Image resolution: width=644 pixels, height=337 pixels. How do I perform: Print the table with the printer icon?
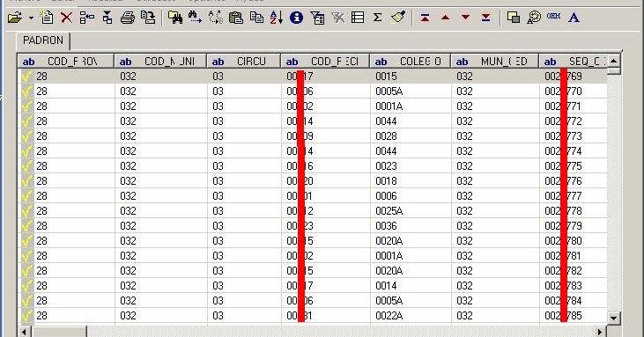[128, 18]
